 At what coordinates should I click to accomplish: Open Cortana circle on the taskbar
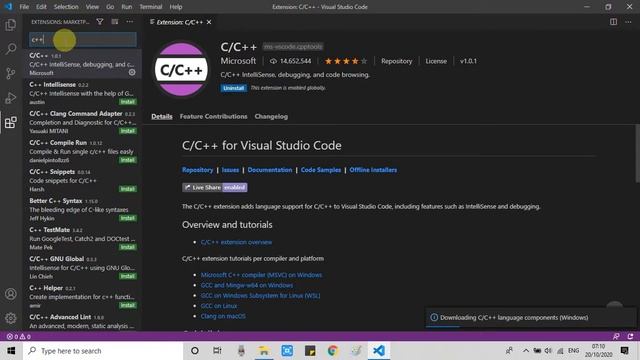[x=195, y=351]
